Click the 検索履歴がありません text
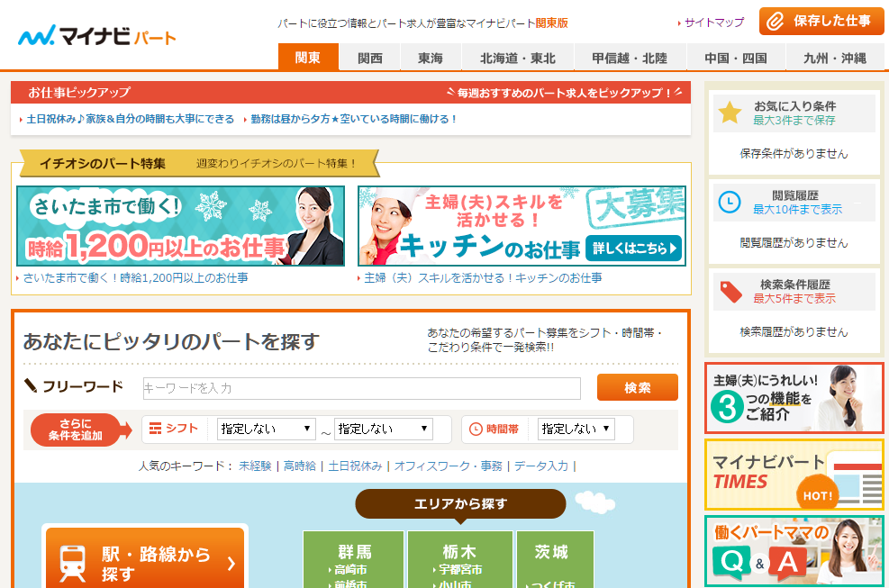The image size is (889, 588). pos(794,331)
